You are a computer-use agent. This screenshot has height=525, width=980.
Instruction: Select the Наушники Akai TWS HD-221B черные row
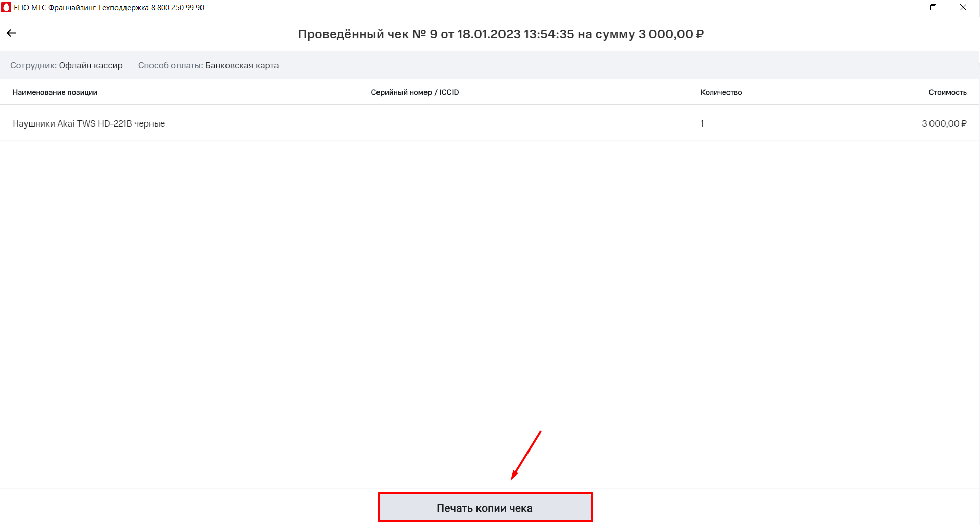tap(490, 123)
